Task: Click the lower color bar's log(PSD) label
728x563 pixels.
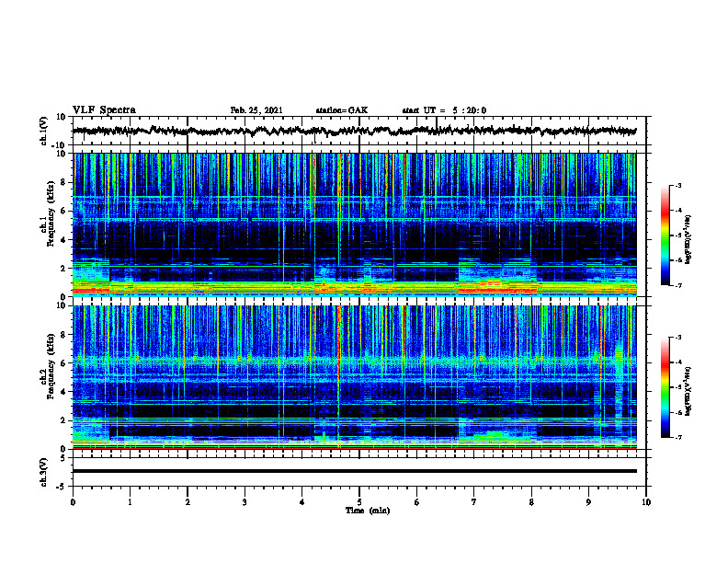Action: pyautogui.click(x=688, y=391)
